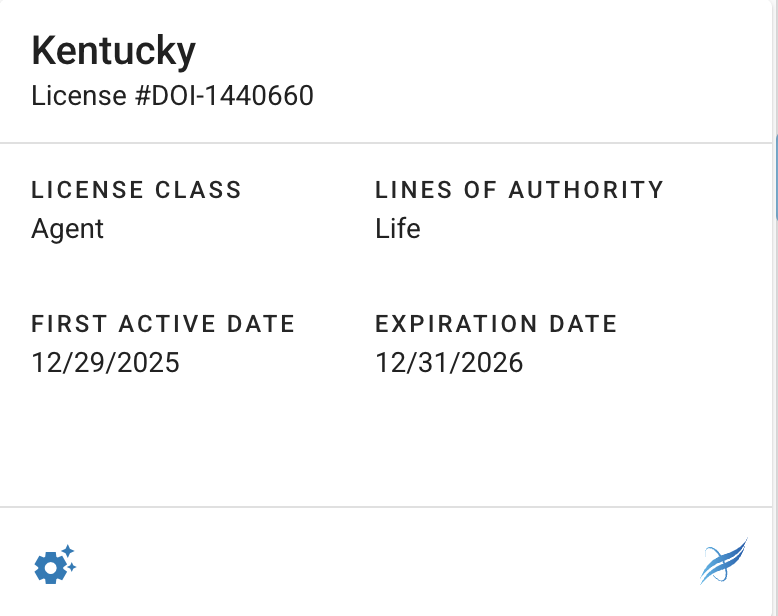Click the First Active Date label
Image resolution: width=778 pixels, height=616 pixels.
coord(163,324)
